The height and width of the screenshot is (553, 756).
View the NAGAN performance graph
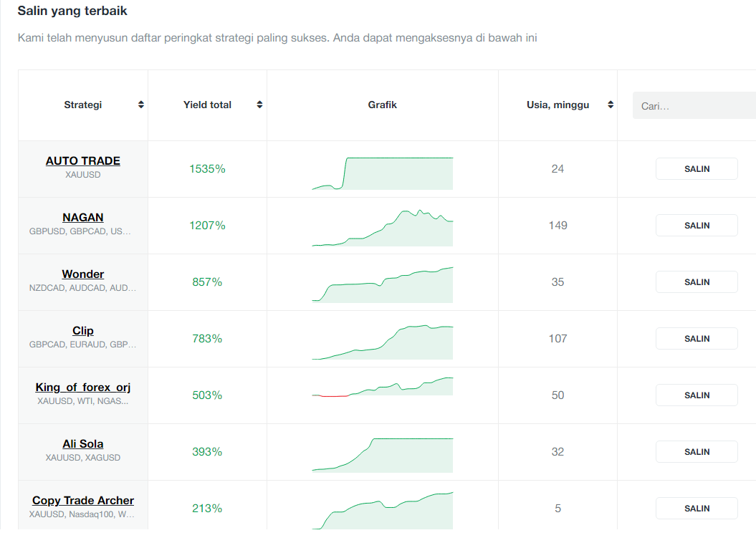[x=383, y=228]
